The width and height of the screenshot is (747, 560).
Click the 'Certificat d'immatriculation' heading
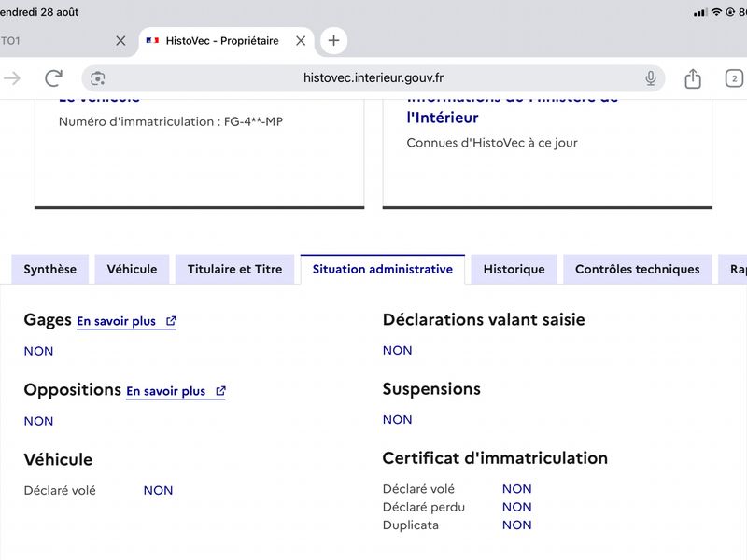point(495,458)
